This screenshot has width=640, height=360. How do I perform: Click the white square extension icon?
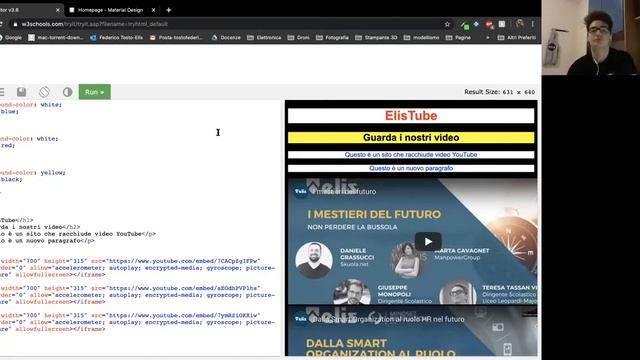(502, 24)
